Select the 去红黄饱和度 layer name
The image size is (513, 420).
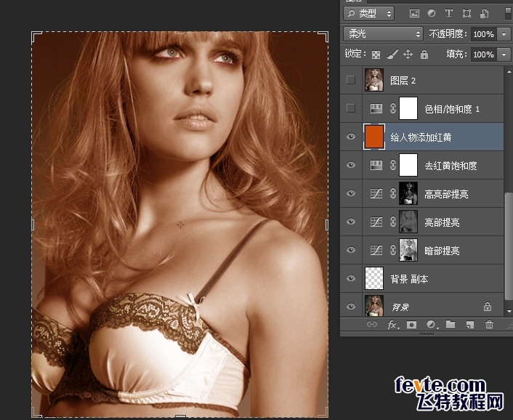(451, 166)
